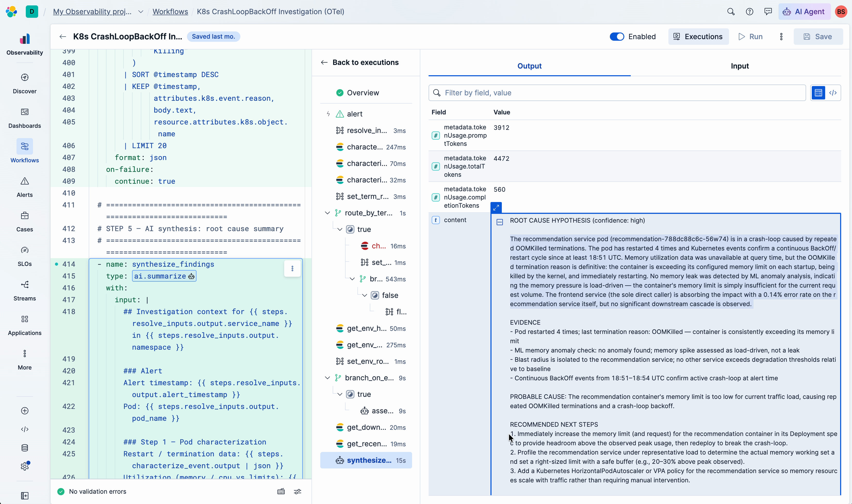
Task: Click the Saved last mo. badge
Action: tap(214, 36)
